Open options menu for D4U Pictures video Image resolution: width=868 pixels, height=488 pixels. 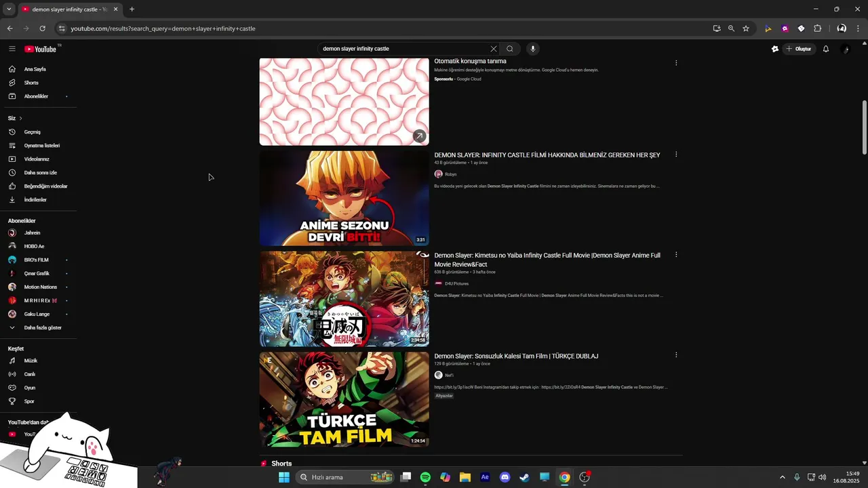676,255
